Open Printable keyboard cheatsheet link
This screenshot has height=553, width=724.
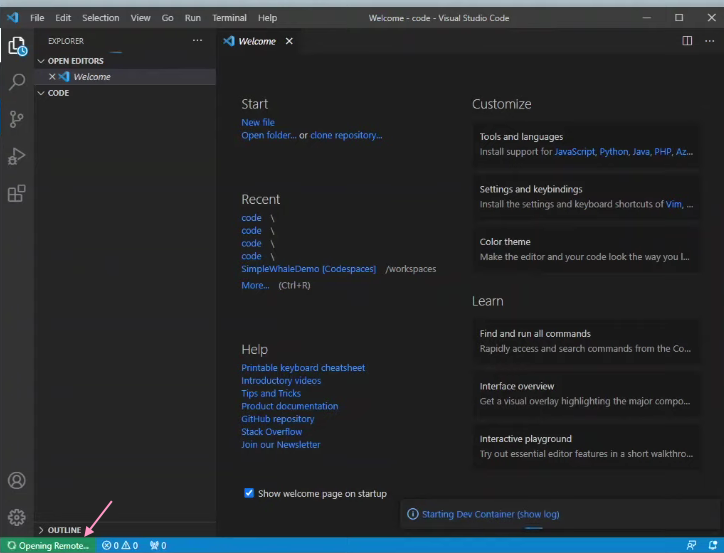pos(303,368)
